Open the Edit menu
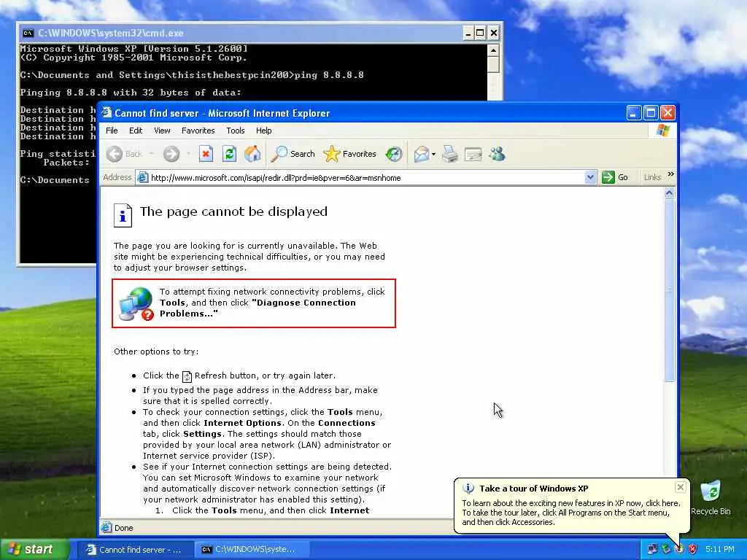The width and height of the screenshot is (747, 560). point(135,131)
